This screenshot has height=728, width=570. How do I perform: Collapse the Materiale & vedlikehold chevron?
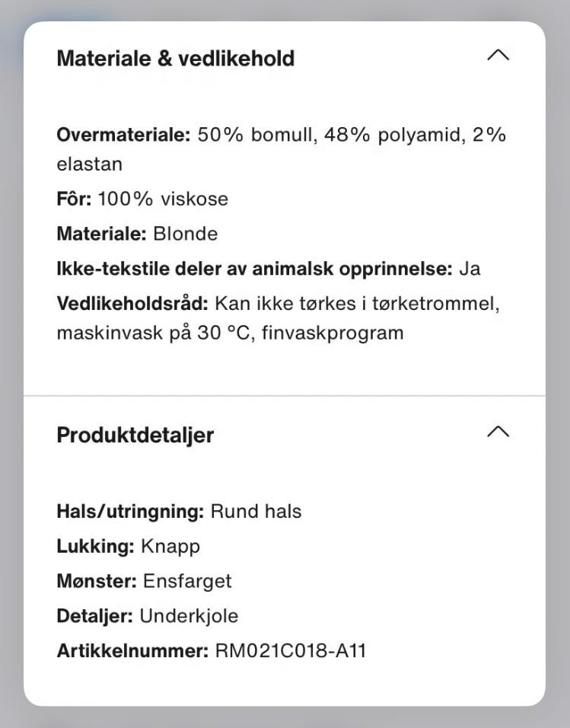497,56
